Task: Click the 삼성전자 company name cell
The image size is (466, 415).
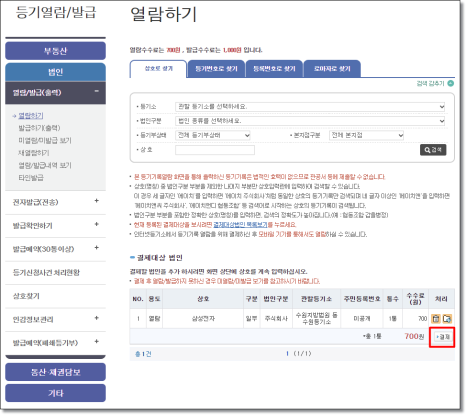Action: (203, 319)
